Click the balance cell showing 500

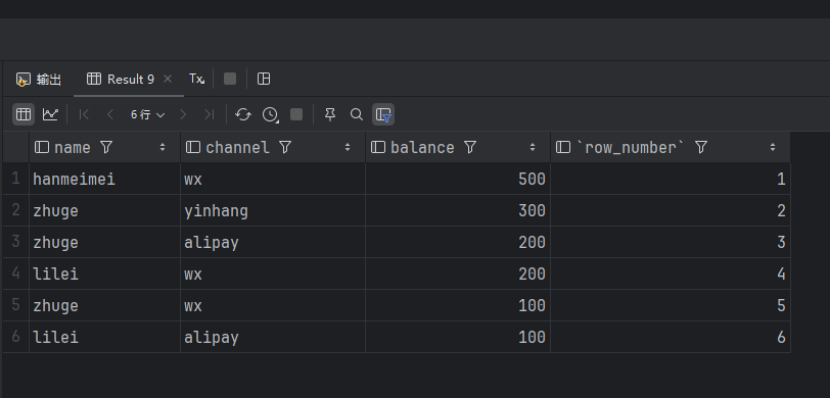[458, 179]
